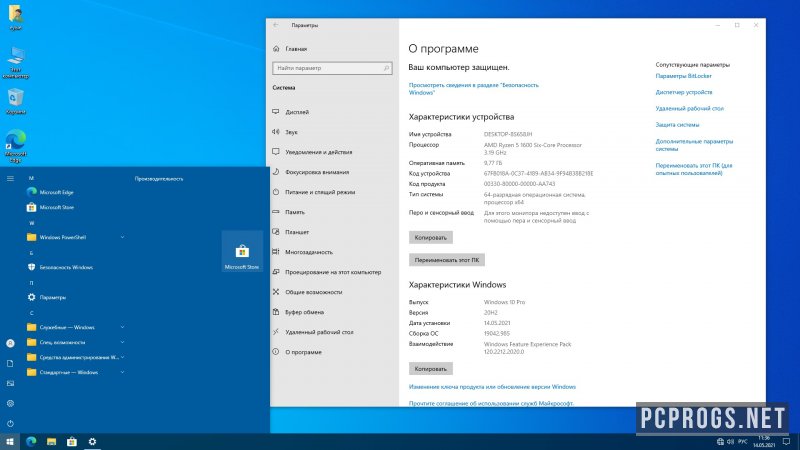Click the search magnifier in settings field
Image resolution: width=800 pixels, height=450 pixels.
pyautogui.click(x=386, y=68)
